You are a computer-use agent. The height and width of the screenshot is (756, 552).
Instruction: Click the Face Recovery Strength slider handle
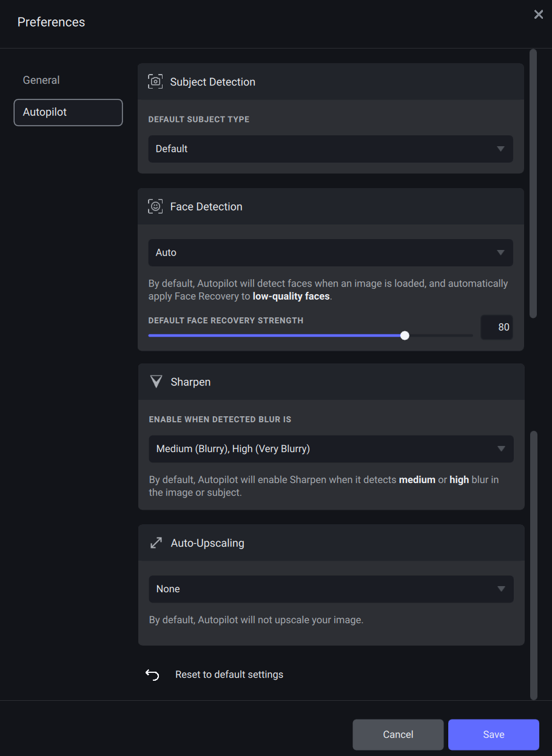[x=405, y=336]
